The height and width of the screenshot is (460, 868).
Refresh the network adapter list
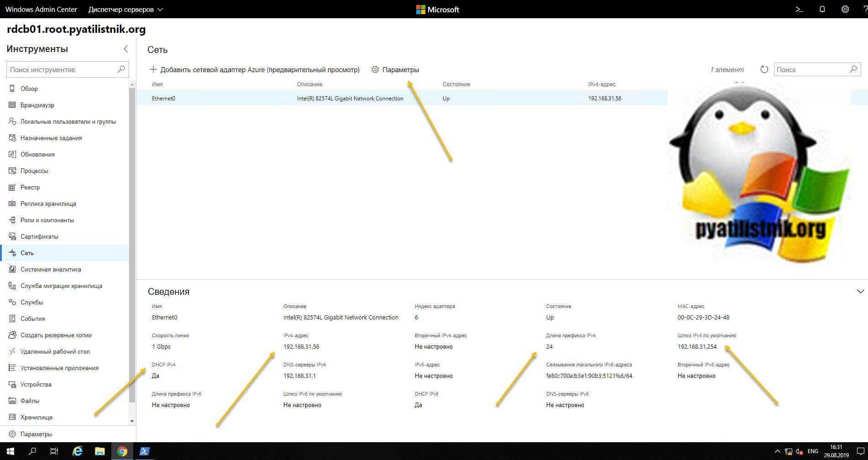[764, 69]
